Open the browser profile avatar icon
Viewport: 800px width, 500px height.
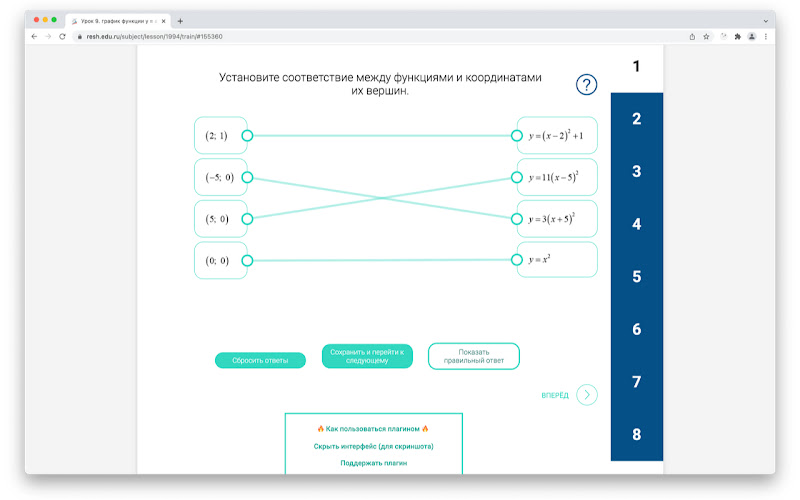752,37
